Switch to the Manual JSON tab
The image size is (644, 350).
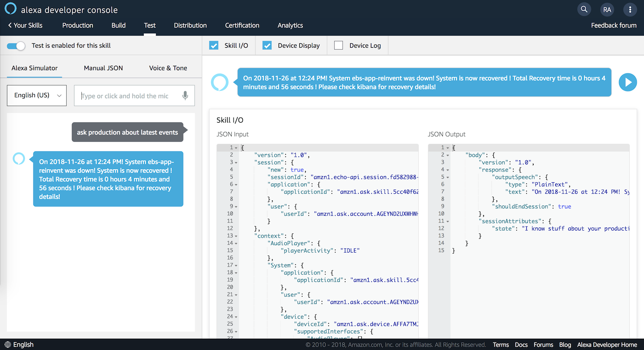tap(103, 68)
